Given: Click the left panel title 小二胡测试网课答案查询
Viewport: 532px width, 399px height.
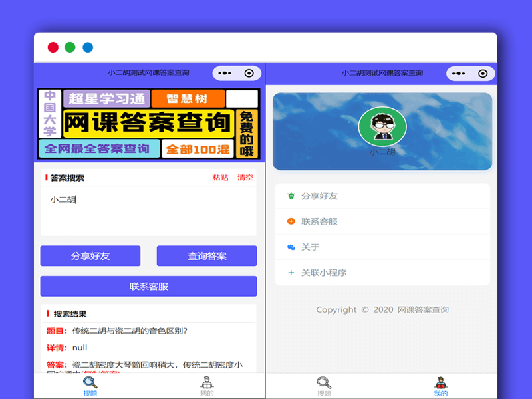Looking at the screenshot, I should [x=148, y=73].
